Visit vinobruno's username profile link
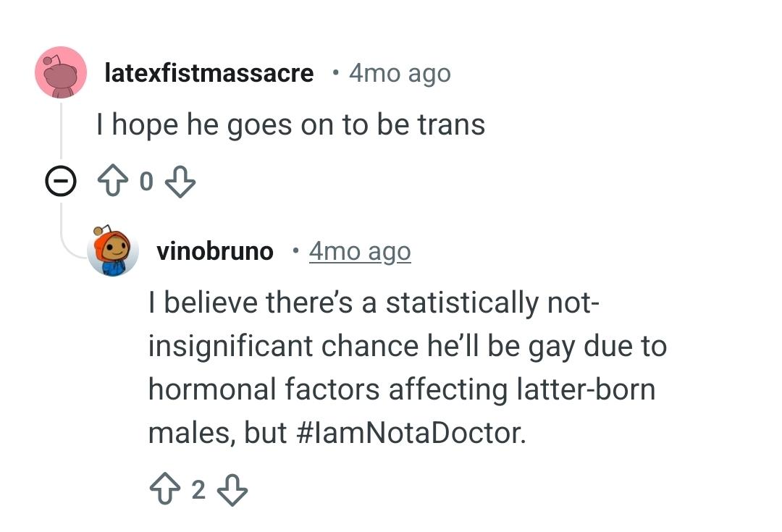The width and height of the screenshot is (782, 532). pyautogui.click(x=215, y=251)
